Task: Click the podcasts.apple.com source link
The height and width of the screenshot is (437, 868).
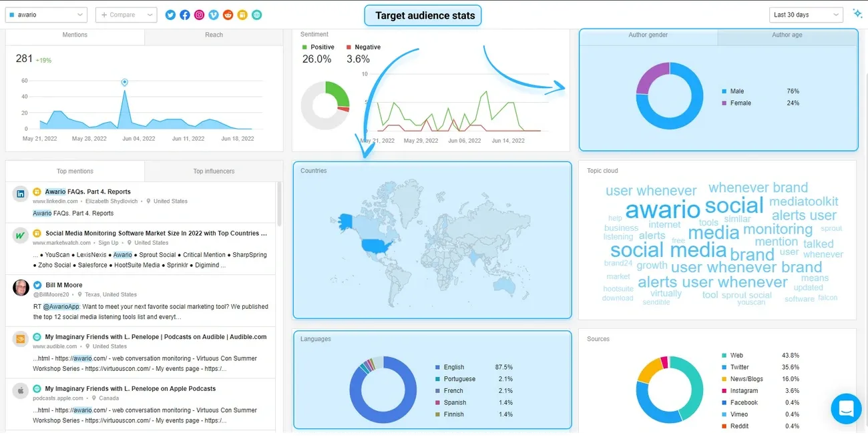Action: pos(58,398)
